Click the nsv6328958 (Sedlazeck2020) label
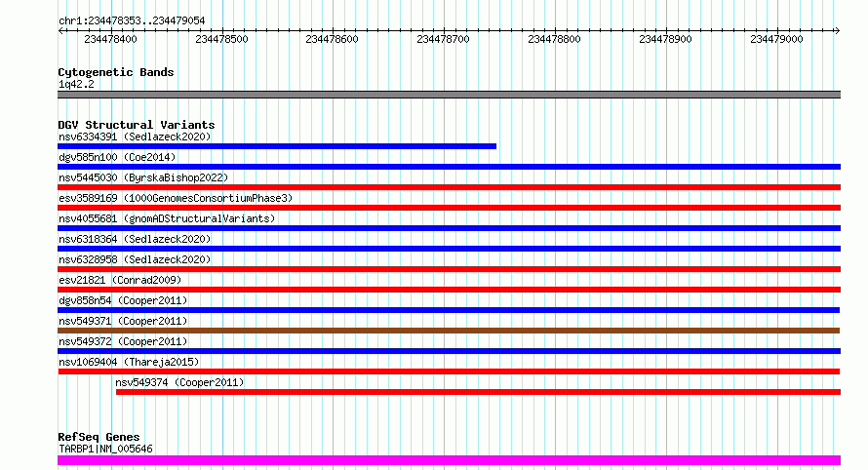This screenshot has height=470, width=868. click(x=135, y=259)
